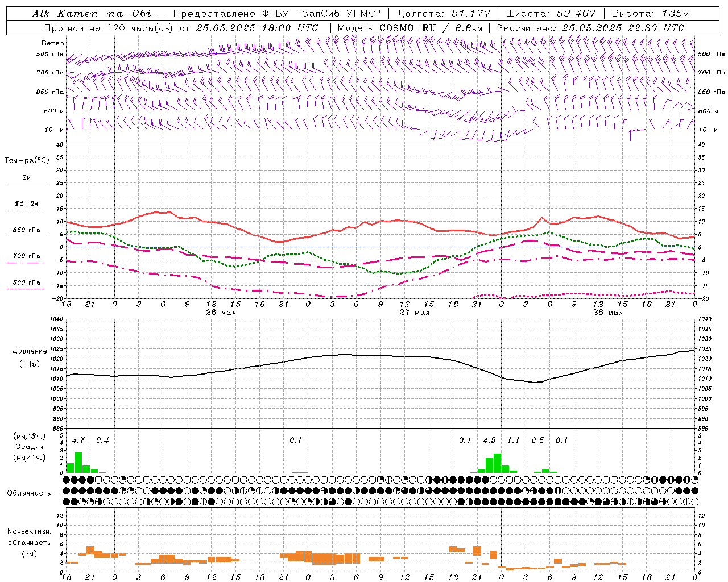Click the (мм/1ч.) unit label
This screenshot has height=582, width=728.
29,458
